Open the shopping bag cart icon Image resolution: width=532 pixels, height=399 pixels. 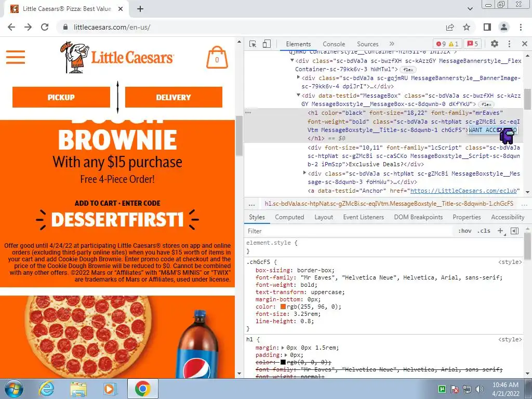tap(217, 57)
